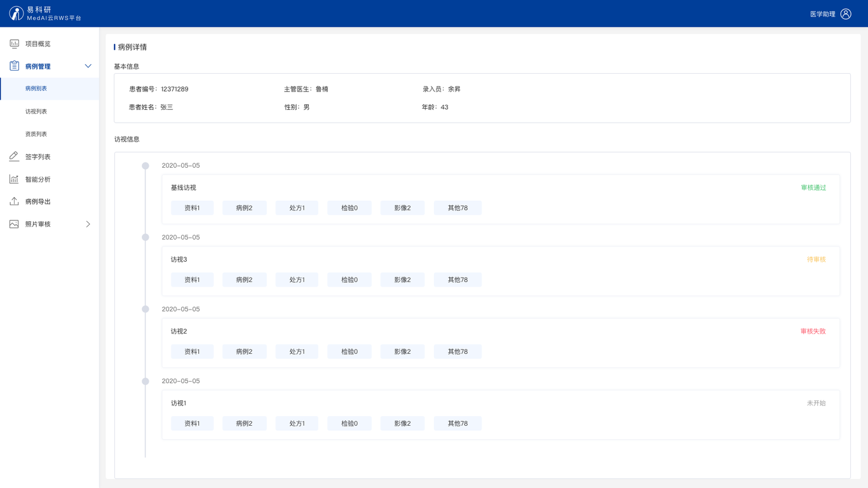Click the 医学助理 user label

[822, 14]
